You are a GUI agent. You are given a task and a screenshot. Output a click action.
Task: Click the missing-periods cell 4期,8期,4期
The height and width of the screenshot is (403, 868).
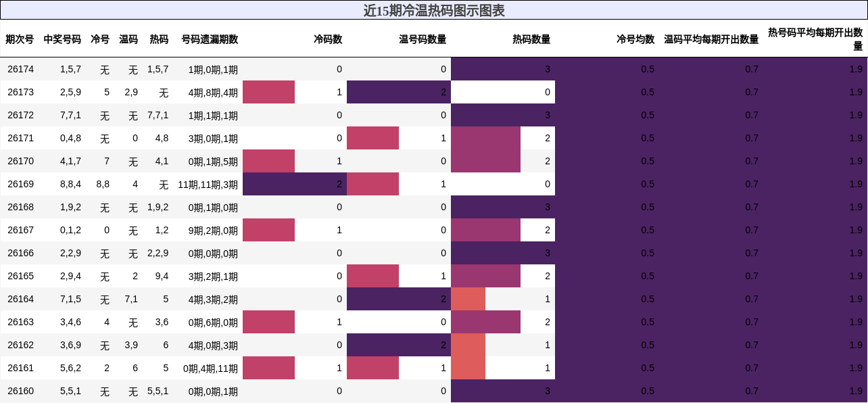coord(213,92)
